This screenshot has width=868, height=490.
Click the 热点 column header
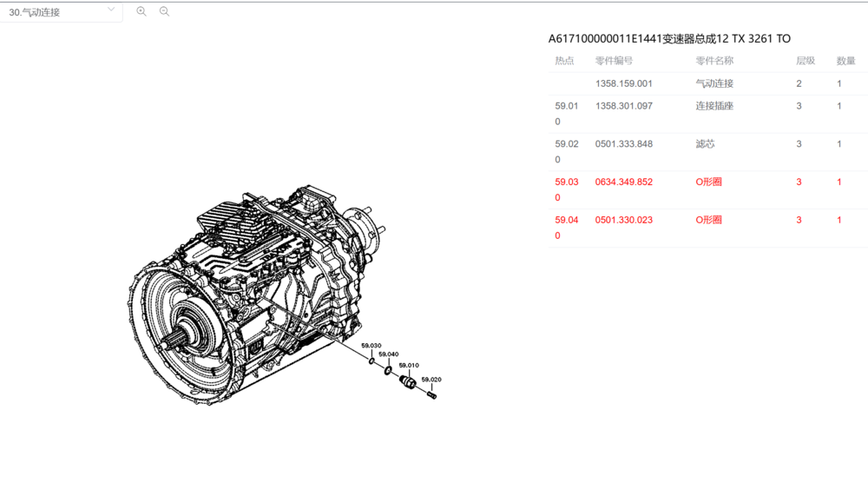564,61
